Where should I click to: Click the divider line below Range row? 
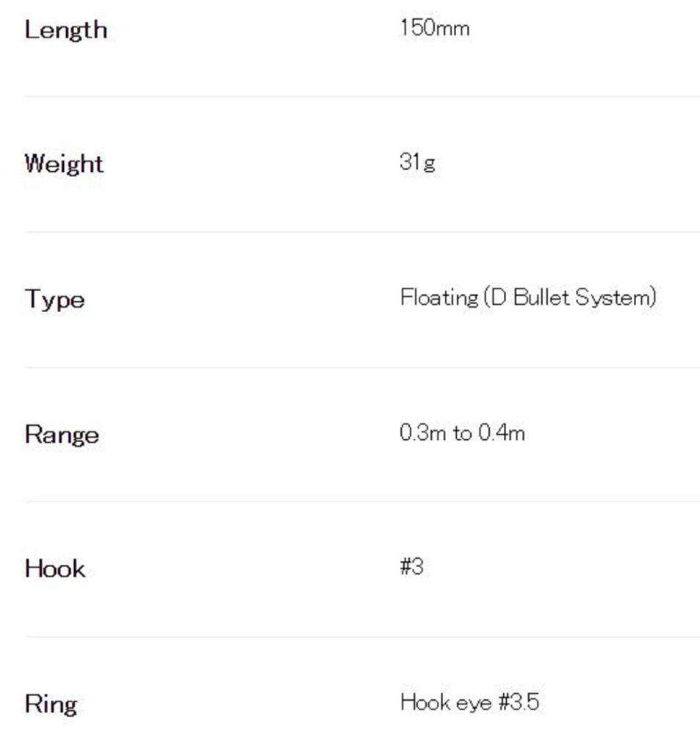point(361,502)
